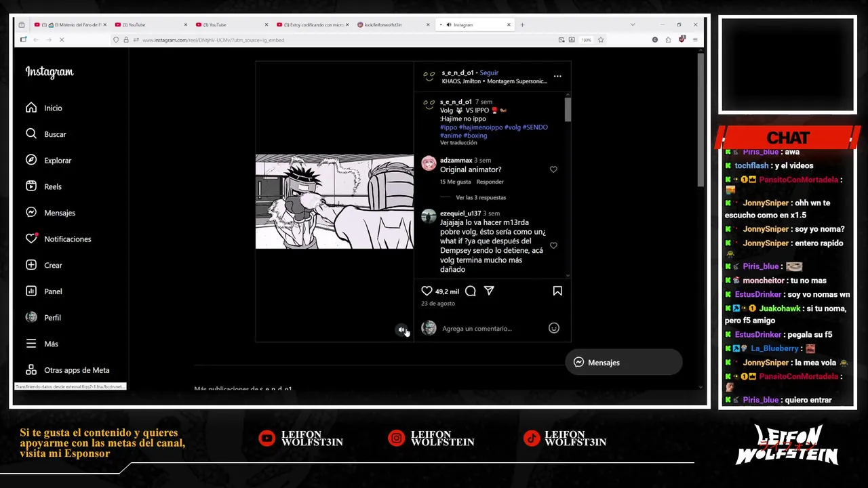The width and height of the screenshot is (868, 488).
Task: Like ezequiel_u137's comment
Action: [553, 245]
